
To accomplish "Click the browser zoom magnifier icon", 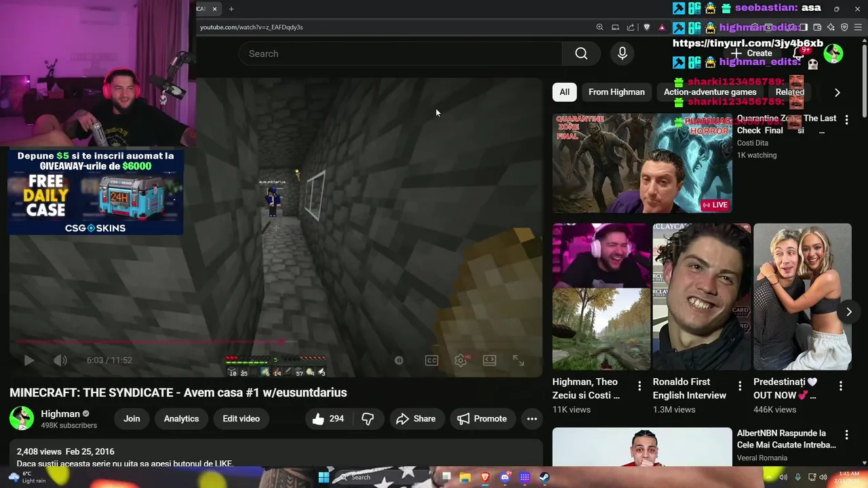I will tap(599, 27).
